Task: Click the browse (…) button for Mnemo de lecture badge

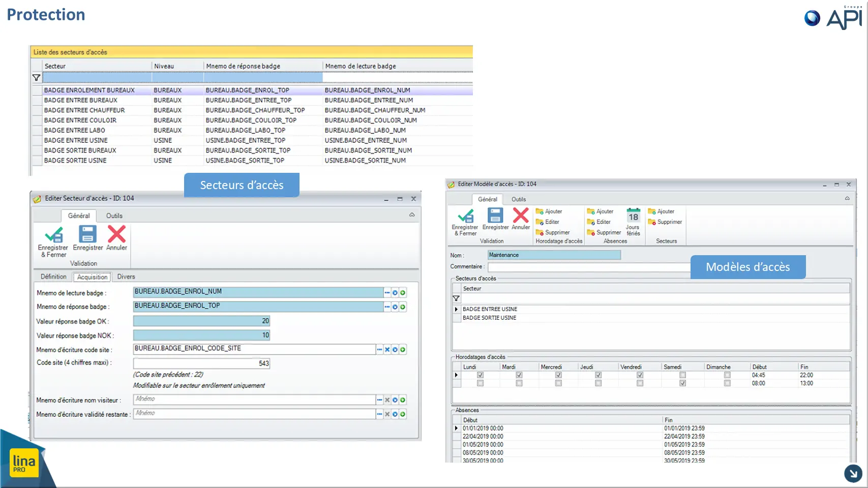Action: [387, 293]
